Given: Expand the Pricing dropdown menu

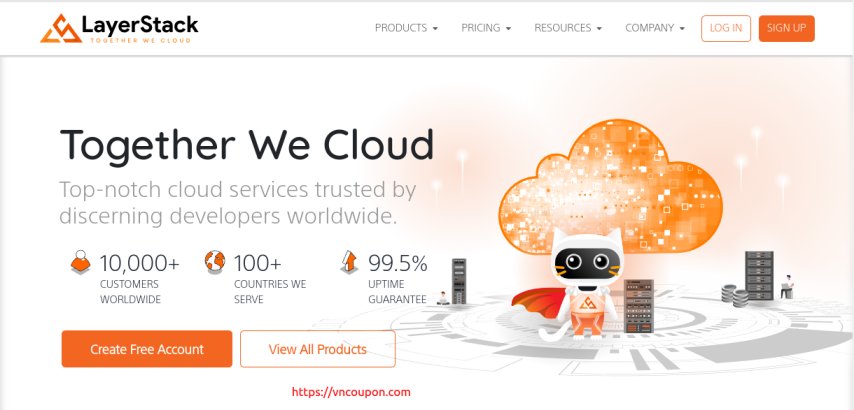Looking at the screenshot, I should (x=486, y=28).
